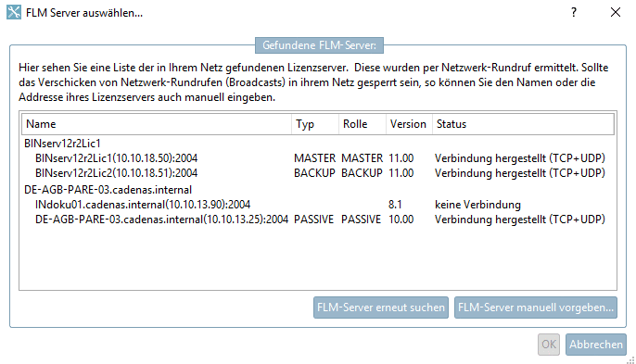
Task: Click the PASSIVE Rolle cell
Action: (x=361, y=220)
